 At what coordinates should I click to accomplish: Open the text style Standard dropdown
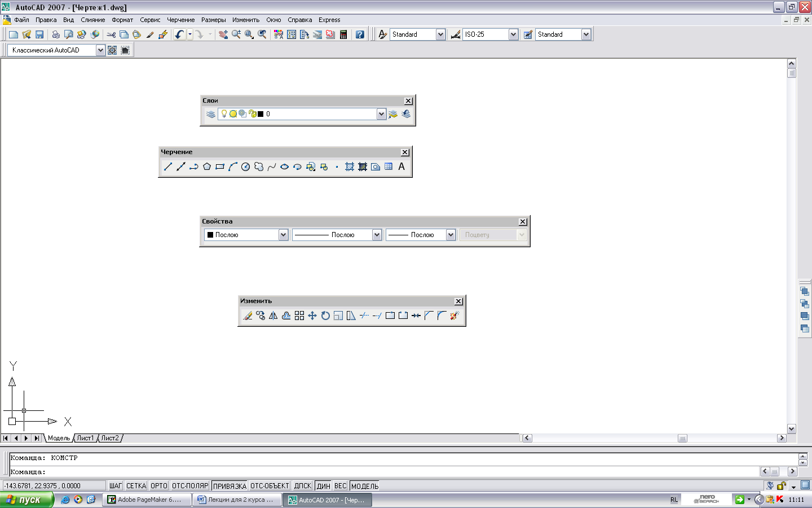coord(440,34)
